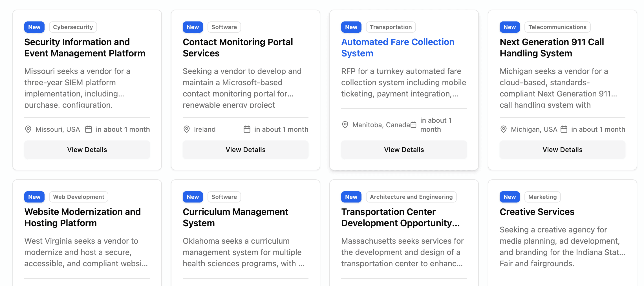Click the calendar icon on Contact Monitoring Portal card
Screen dimensions: 644x286
click(247, 129)
